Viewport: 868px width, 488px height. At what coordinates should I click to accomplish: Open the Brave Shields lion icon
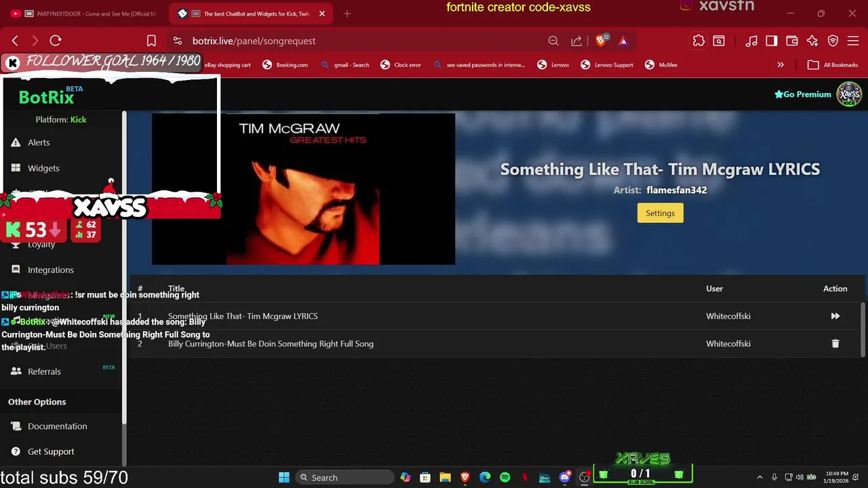(601, 41)
